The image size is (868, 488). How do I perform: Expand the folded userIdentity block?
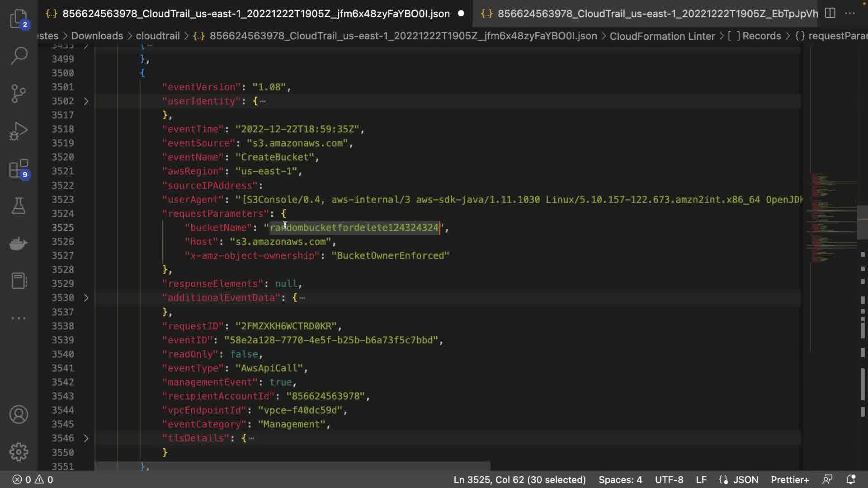[86, 101]
